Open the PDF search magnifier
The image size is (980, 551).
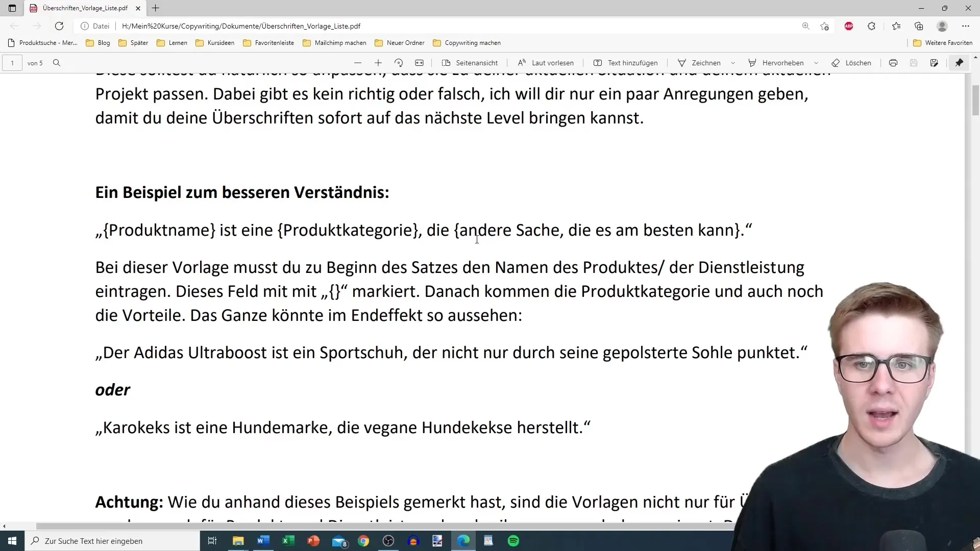tap(57, 63)
